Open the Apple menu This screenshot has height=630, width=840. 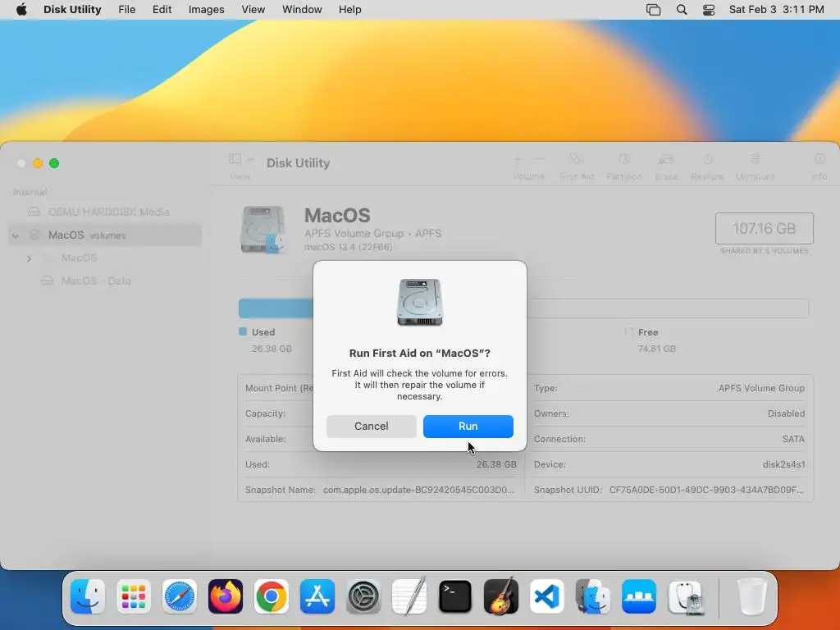click(x=21, y=10)
